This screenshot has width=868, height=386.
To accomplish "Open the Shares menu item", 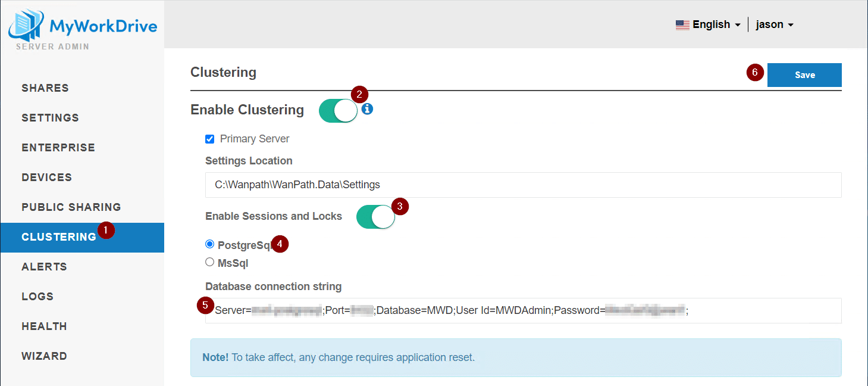I will click(x=45, y=88).
